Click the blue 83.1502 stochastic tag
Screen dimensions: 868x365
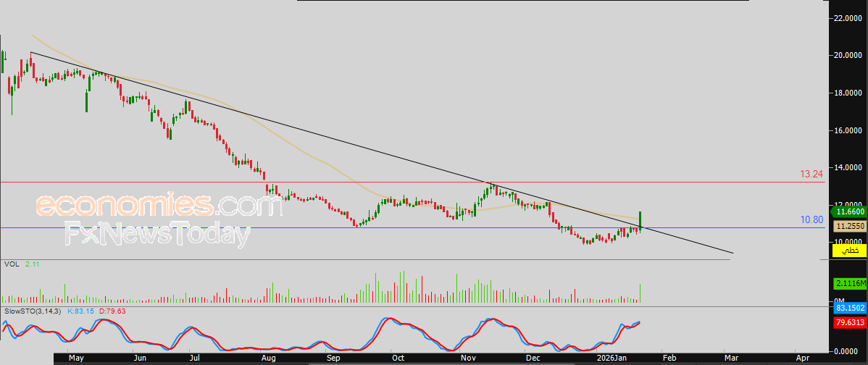848,307
